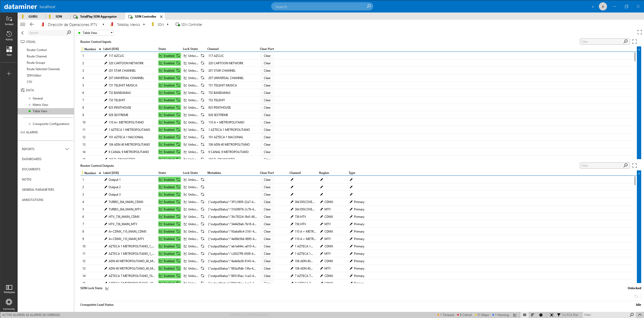This screenshot has height=318, width=644.
Task: Clear port for Output 2
Action: point(267,187)
